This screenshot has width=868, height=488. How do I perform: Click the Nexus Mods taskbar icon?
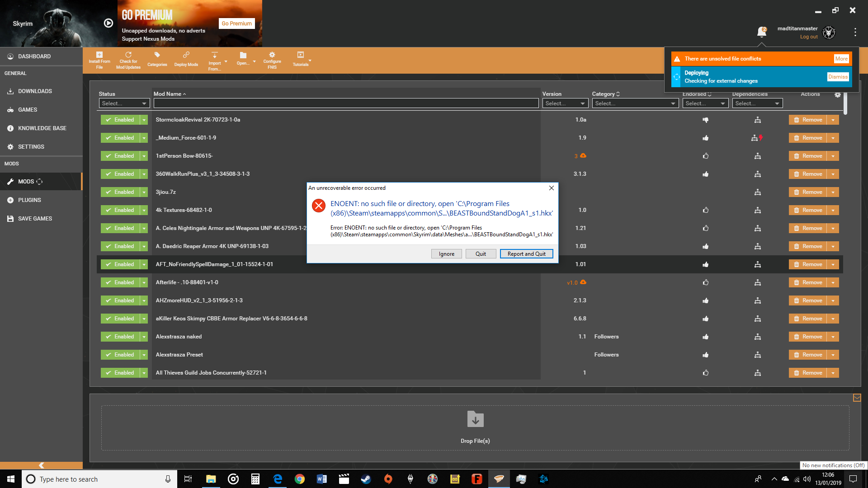(500, 479)
